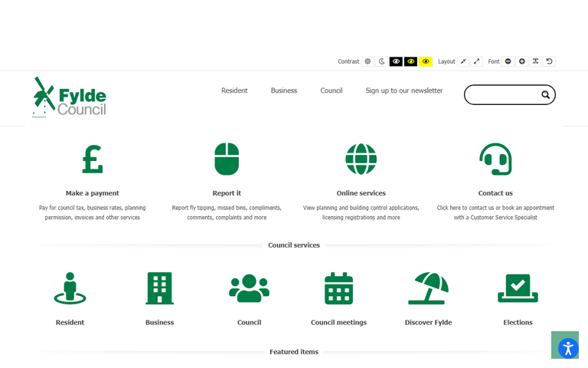Click the mouse-shaped Report it icon

point(227,159)
